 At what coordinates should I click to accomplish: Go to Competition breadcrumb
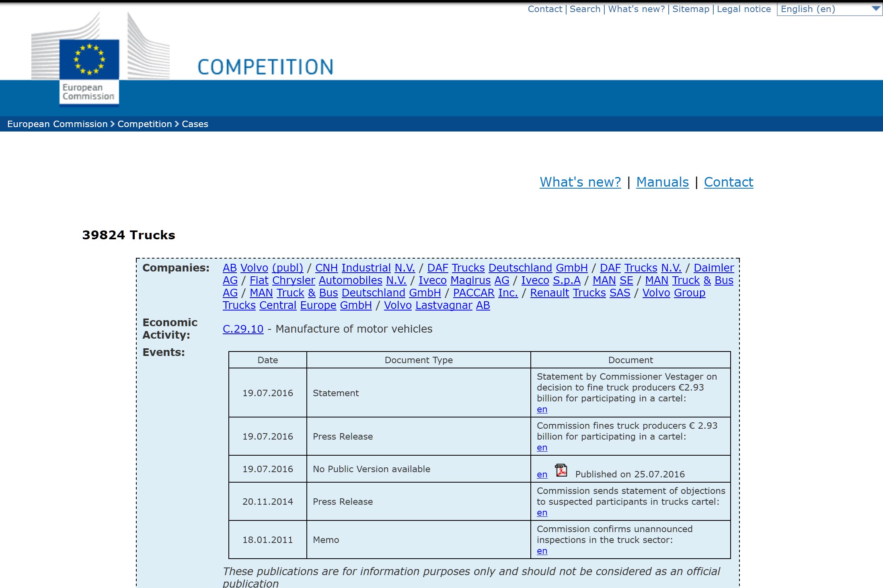[144, 124]
